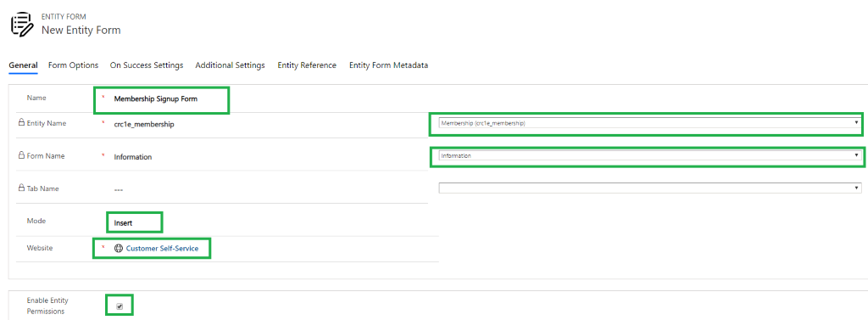The height and width of the screenshot is (320, 868).
Task: Open the Entity Form Metadata tab
Action: [388, 65]
